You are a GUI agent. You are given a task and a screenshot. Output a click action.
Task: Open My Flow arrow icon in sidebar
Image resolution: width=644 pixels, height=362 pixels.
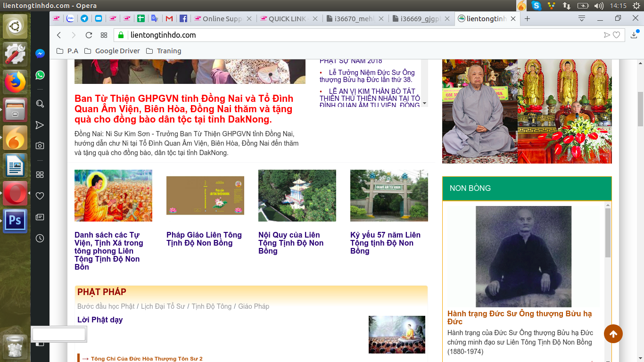click(x=40, y=125)
